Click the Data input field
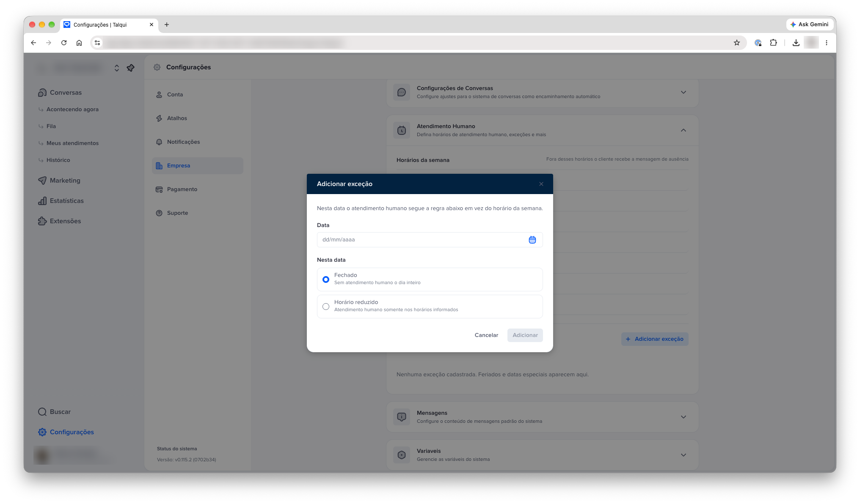 (430, 240)
